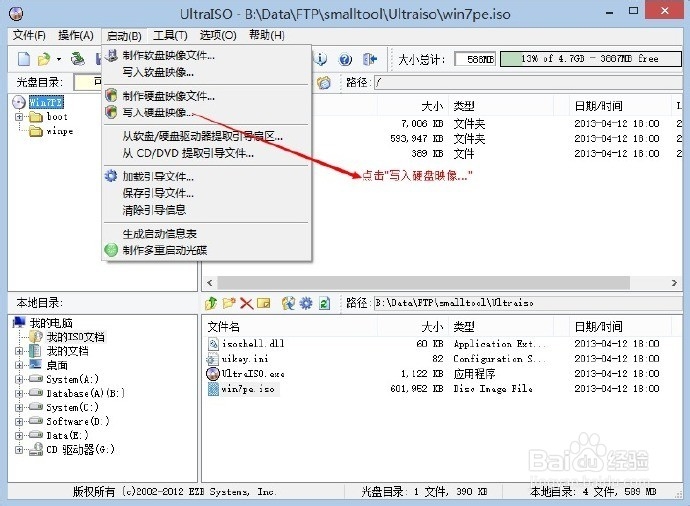The width and height of the screenshot is (690, 506).
Task: Click the 启动(B) menu header
Action: pos(124,36)
